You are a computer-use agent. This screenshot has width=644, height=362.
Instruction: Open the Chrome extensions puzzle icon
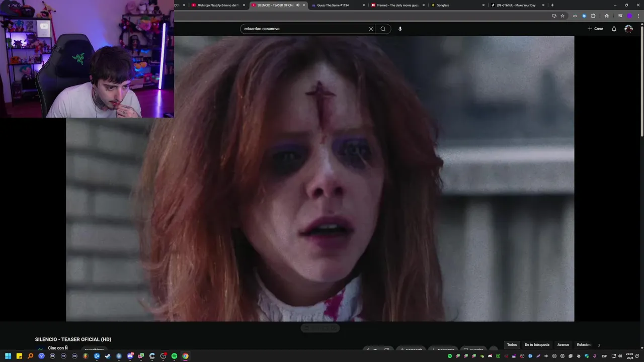coord(593,16)
